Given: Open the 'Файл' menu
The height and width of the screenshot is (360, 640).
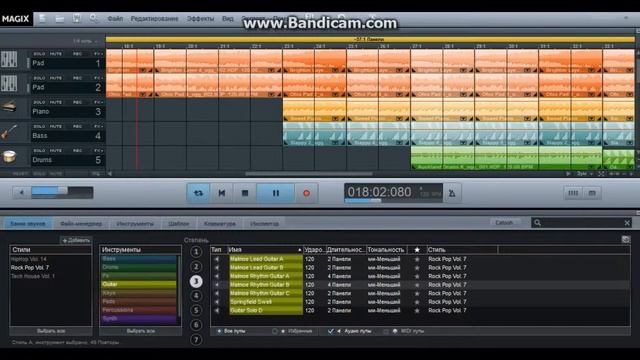Looking at the screenshot, I should pyautogui.click(x=115, y=19).
